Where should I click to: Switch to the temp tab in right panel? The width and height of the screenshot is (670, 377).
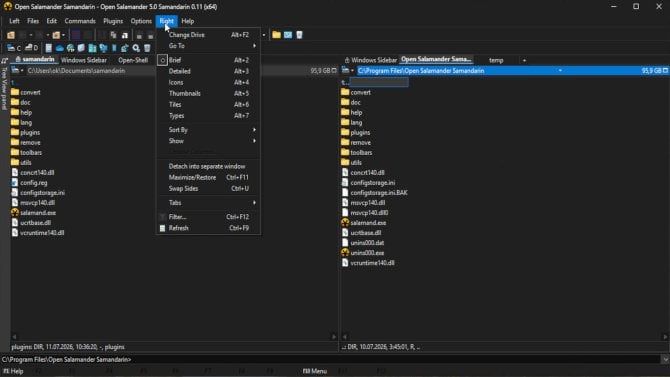pos(496,60)
